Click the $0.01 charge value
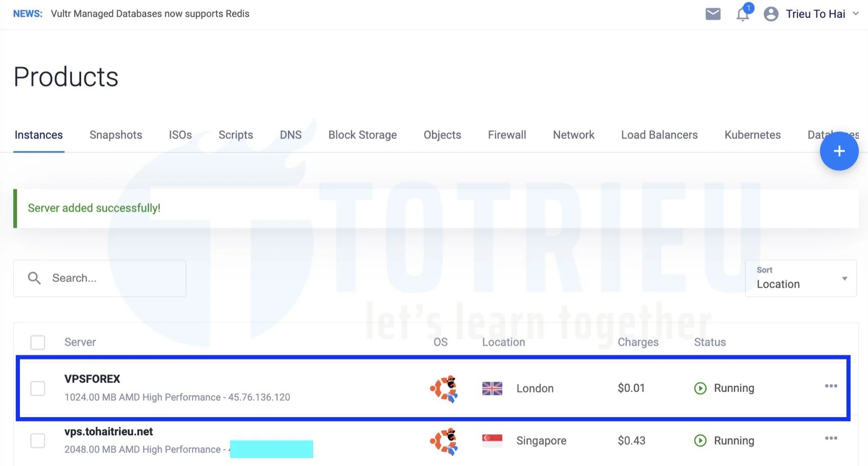868x466 pixels. (631, 388)
